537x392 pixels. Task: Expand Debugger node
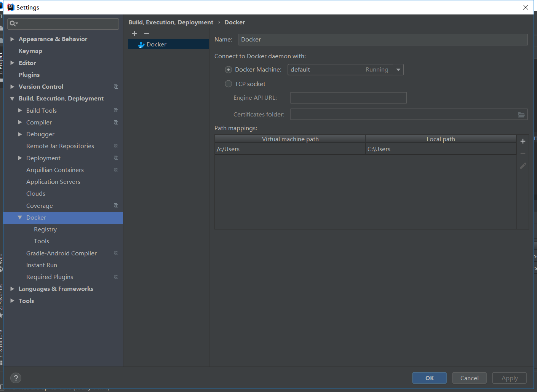click(x=20, y=134)
